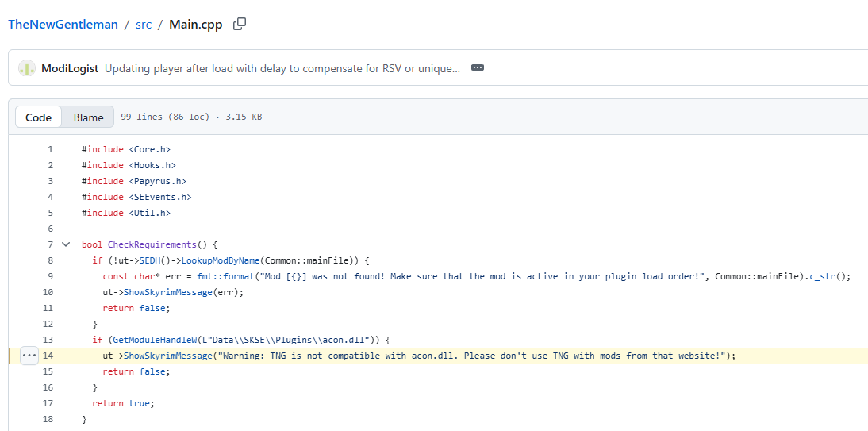Select line number 8
The height and width of the screenshot is (431, 868).
pyautogui.click(x=50, y=260)
